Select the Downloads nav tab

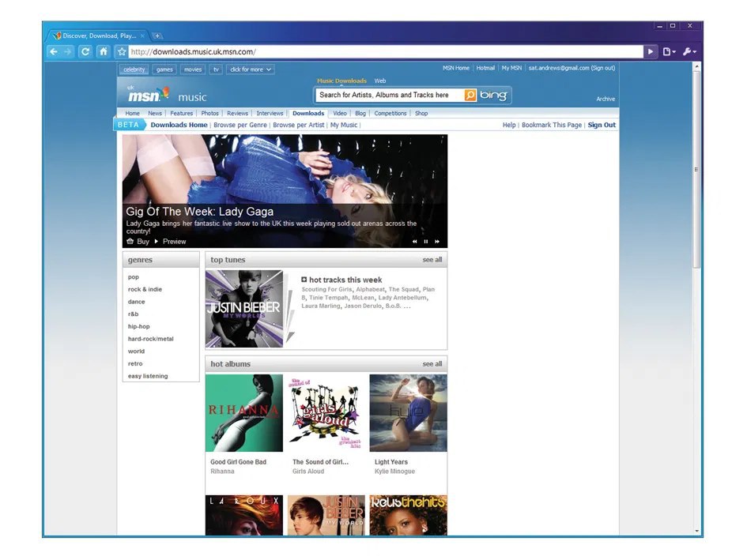point(308,113)
